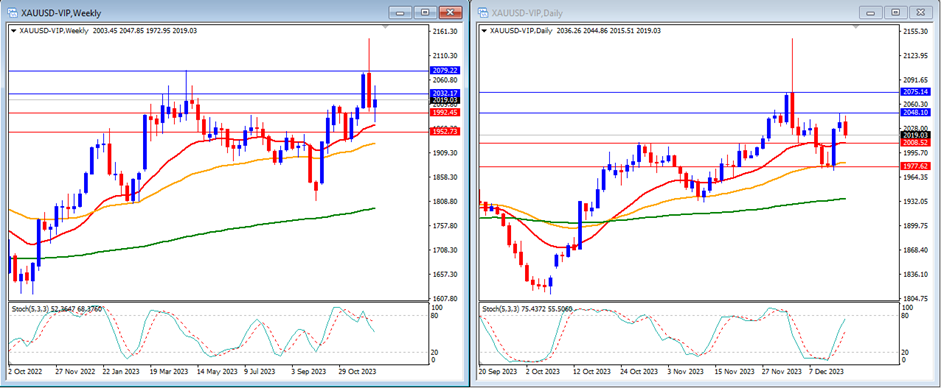The width and height of the screenshot is (941, 388).
Task: Click the 19 Mar 2023 date label
Action: click(x=170, y=371)
